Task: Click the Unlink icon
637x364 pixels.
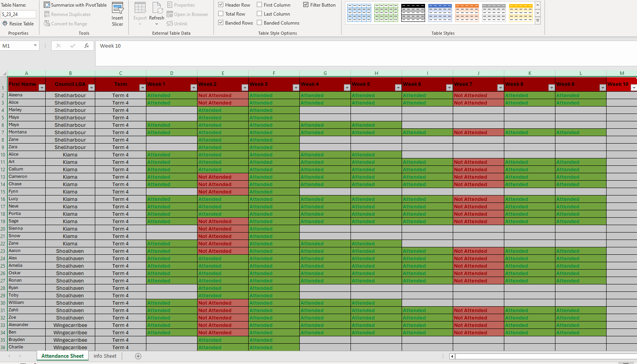Action: click(x=178, y=23)
